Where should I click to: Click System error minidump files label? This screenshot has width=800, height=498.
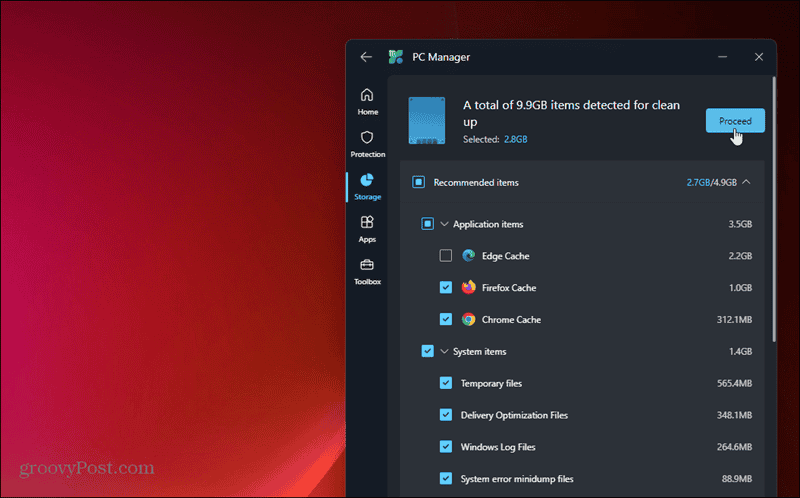(x=517, y=479)
